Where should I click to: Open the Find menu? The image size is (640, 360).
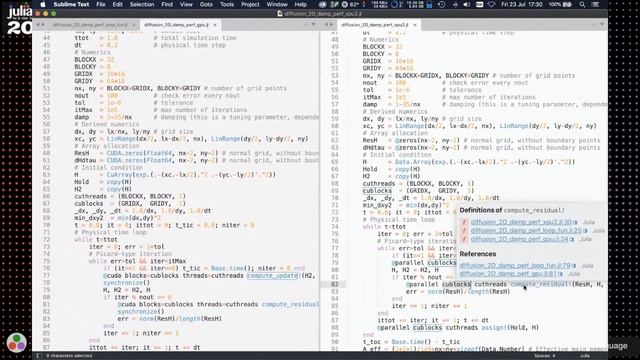167,4
